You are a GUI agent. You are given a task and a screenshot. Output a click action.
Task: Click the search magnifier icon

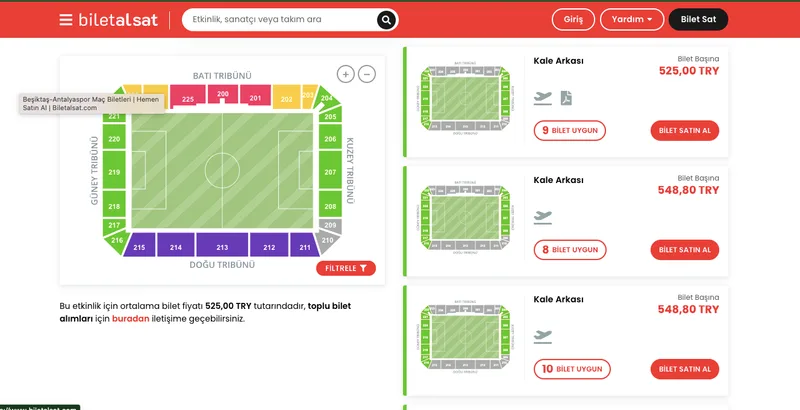386,20
